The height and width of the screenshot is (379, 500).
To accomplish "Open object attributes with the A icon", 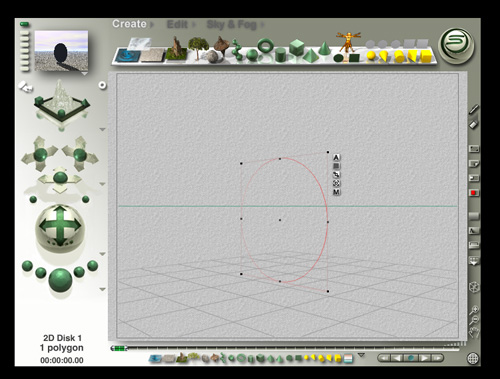I will (336, 158).
